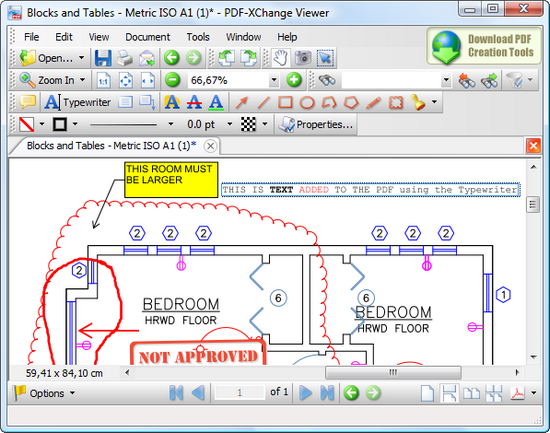The width and height of the screenshot is (550, 433).
Task: Select the Highlight text tool
Action: pos(172,102)
